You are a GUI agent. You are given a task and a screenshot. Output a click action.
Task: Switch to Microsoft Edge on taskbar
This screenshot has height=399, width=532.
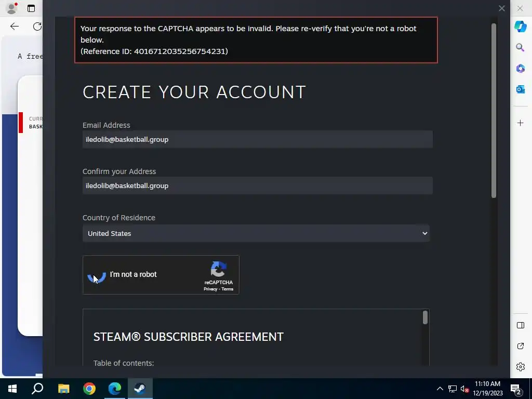[115, 389]
